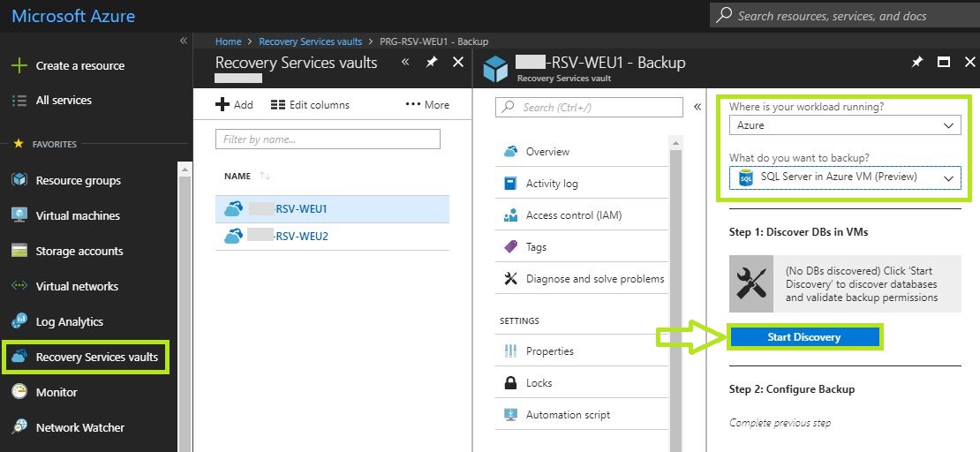This screenshot has height=452, width=980.
Task: Click the Recovery Services vaults cloud icon
Action: click(20, 357)
